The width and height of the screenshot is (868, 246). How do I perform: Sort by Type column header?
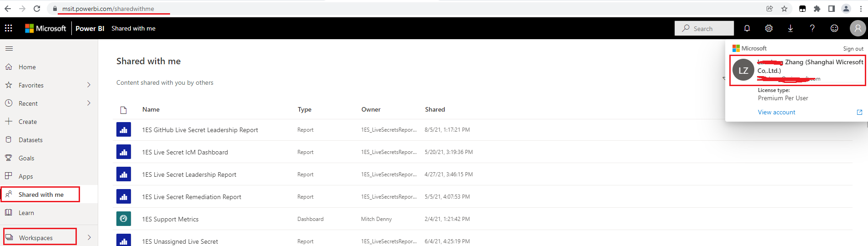[305, 109]
